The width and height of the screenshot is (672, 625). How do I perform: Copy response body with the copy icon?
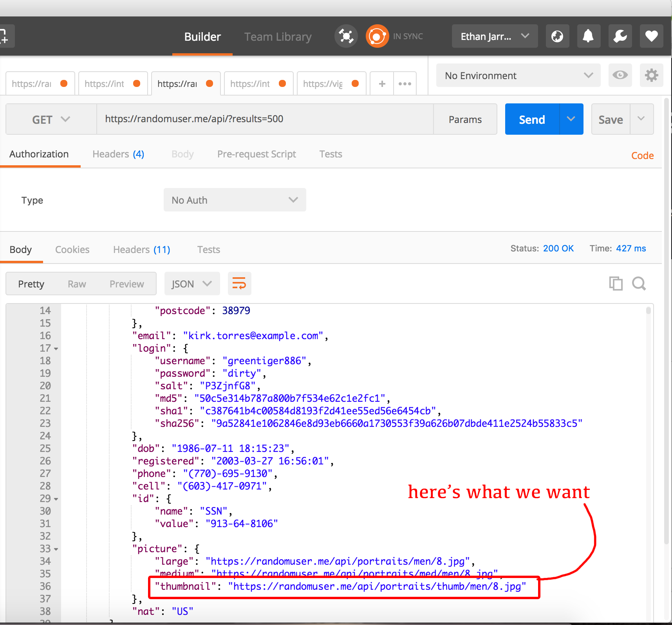[616, 283]
